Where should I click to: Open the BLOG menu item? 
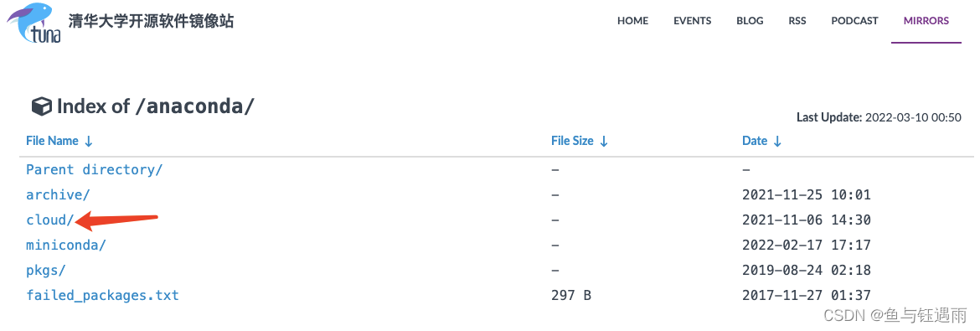(x=750, y=21)
